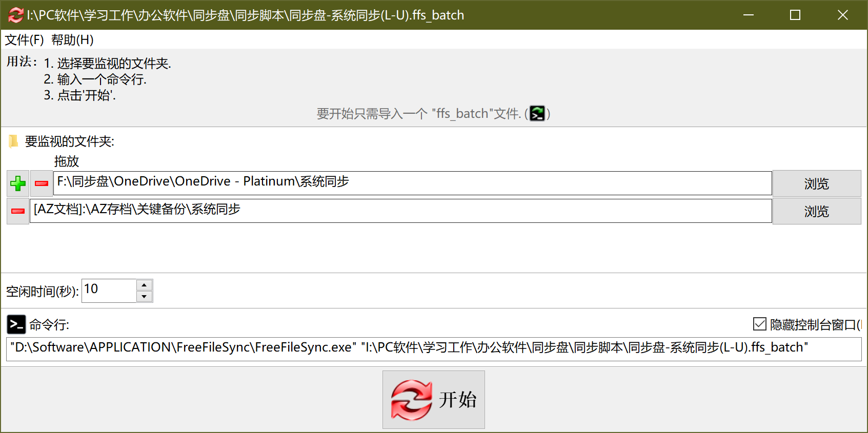Increase idle time with the up arrow
868x433 pixels.
coord(145,285)
